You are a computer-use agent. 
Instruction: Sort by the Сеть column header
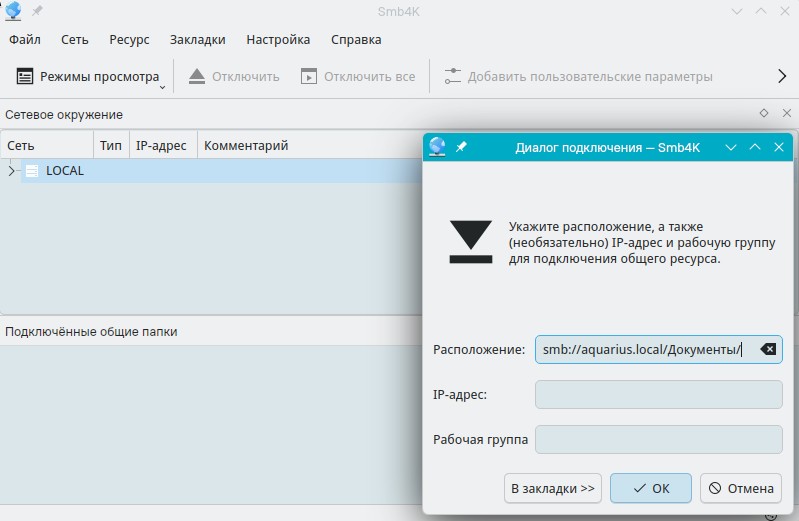click(47, 146)
